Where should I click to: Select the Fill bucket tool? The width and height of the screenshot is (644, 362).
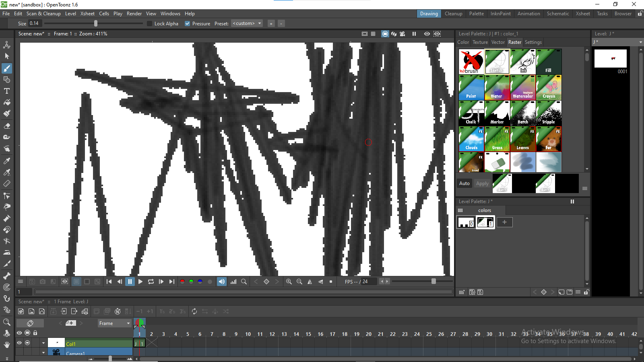coord(7,102)
